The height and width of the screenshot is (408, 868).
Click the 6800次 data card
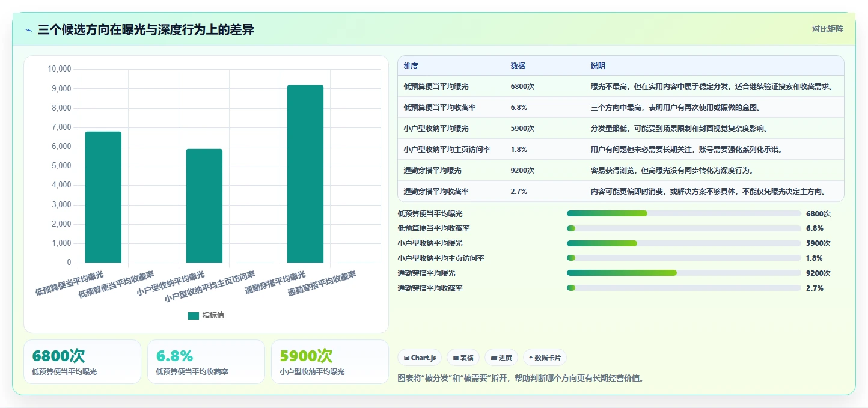[x=82, y=362]
